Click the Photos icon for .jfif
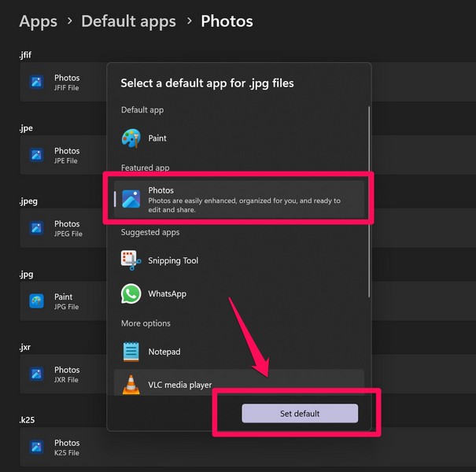The image size is (476, 472). (x=36, y=82)
